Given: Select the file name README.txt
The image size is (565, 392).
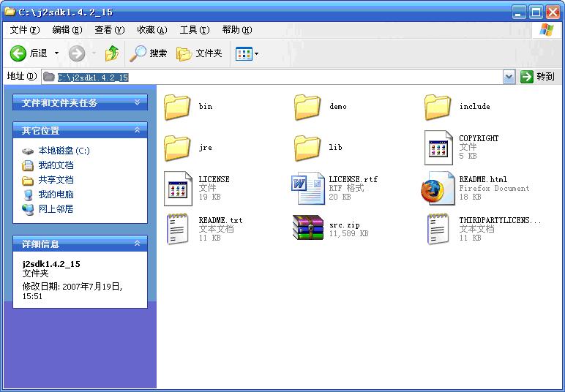Looking at the screenshot, I should coord(220,220).
